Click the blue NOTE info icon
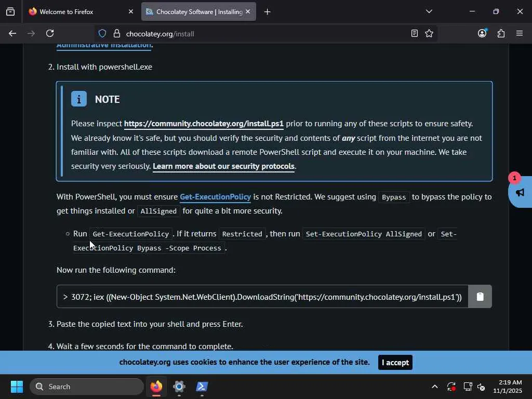Image resolution: width=532 pixels, height=399 pixels. pyautogui.click(x=79, y=99)
